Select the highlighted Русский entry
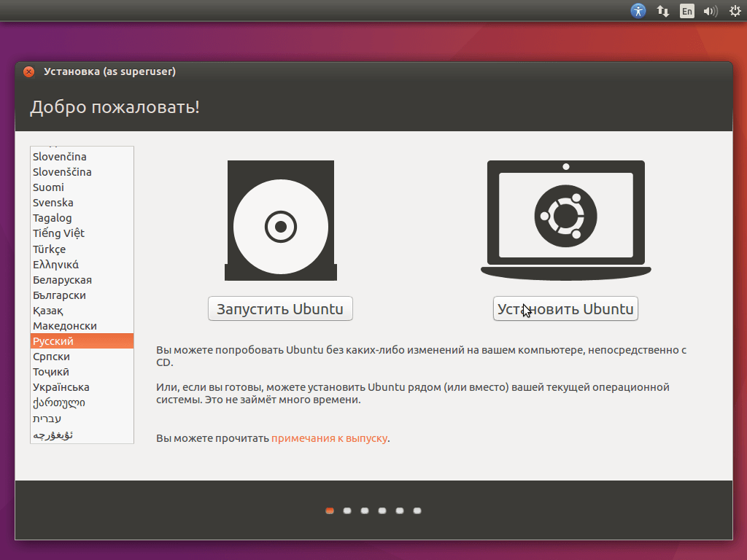 point(82,341)
